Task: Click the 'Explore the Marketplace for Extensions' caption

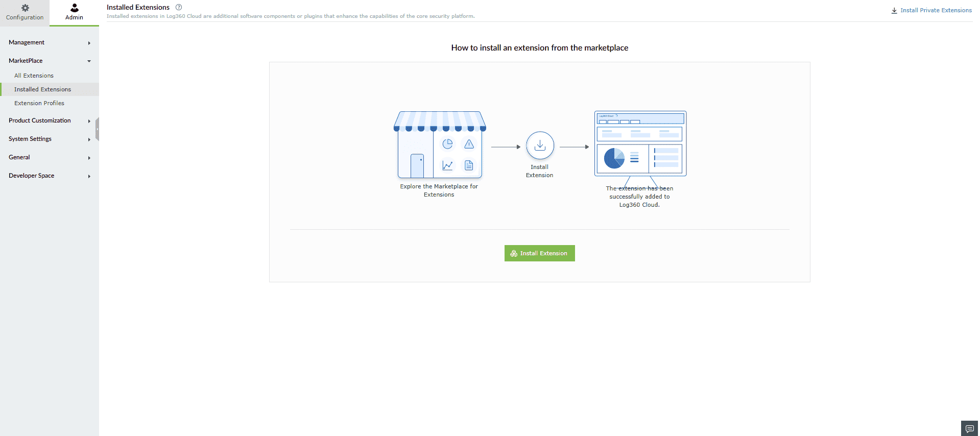Action: pos(439,190)
